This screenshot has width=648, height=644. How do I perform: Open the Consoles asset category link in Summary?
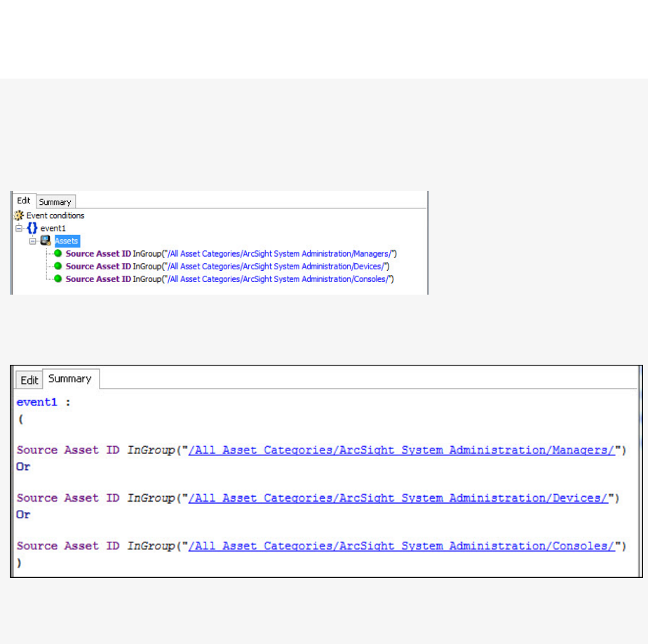pos(401,546)
